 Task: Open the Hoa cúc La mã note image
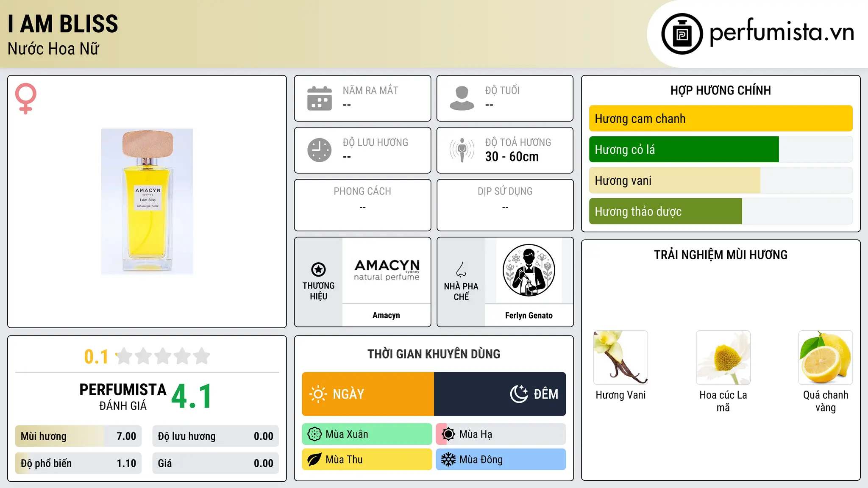(x=723, y=358)
